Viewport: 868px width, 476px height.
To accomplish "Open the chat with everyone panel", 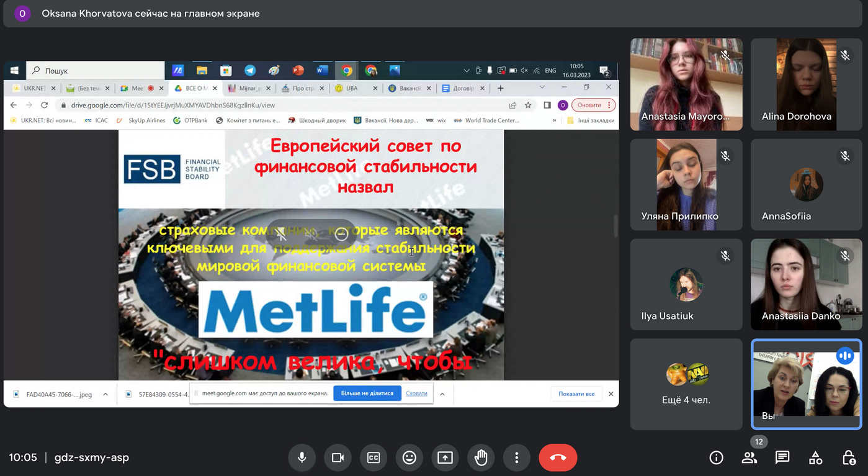I will point(782,458).
